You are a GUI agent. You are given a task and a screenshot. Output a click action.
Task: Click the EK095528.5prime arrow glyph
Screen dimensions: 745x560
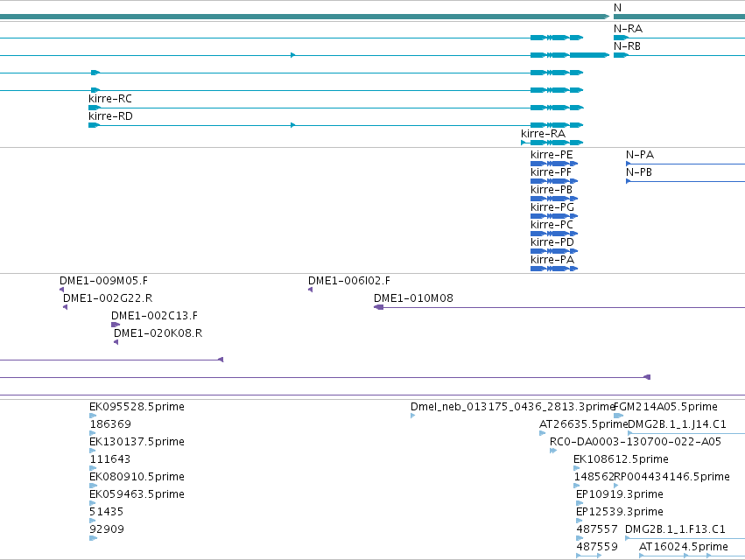click(93, 416)
